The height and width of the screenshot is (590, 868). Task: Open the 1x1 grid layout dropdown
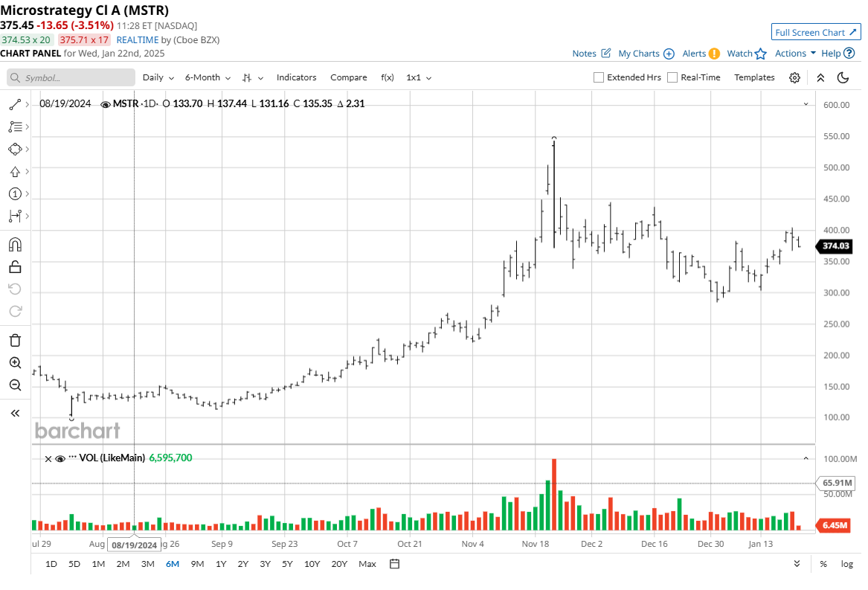coord(419,77)
